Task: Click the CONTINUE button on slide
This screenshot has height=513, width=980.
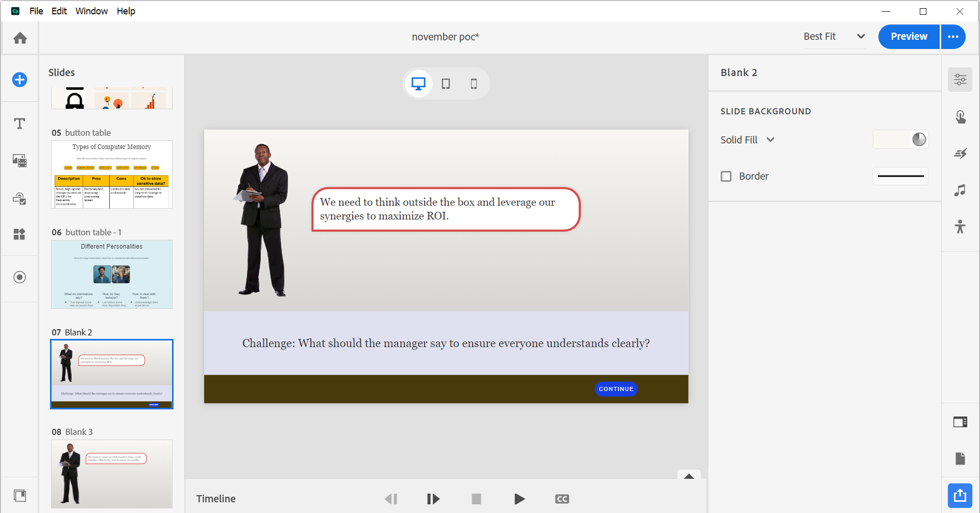Action: coord(616,389)
